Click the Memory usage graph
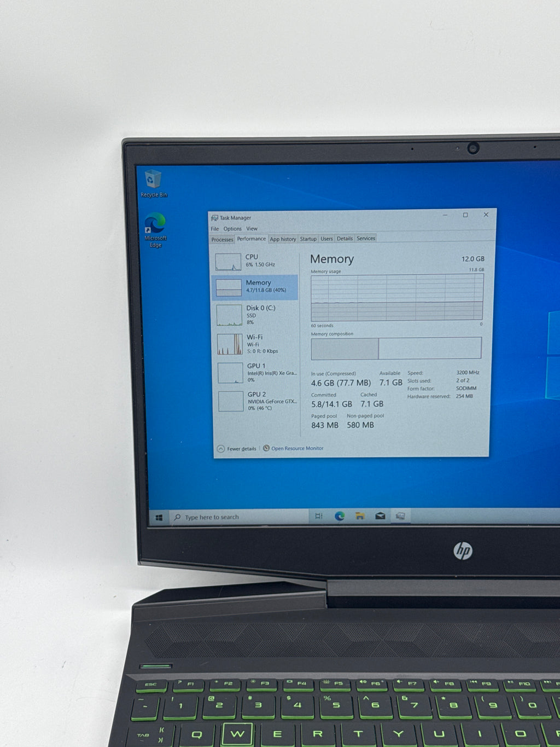Screen dimensions: 560x747 pyautogui.click(x=397, y=298)
